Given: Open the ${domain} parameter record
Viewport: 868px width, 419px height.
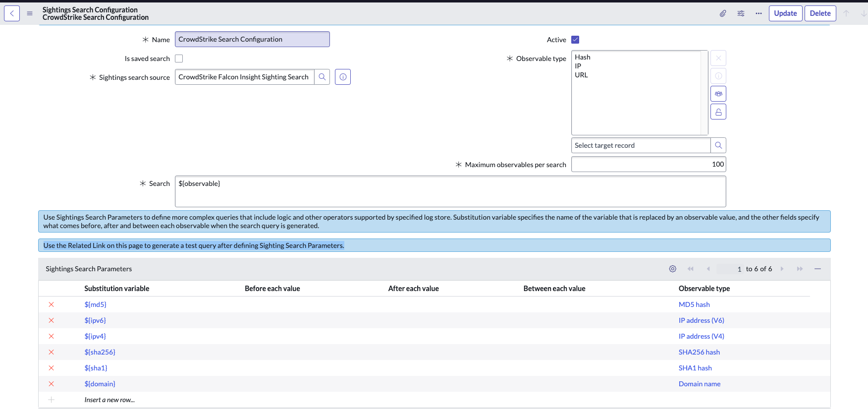Looking at the screenshot, I should coord(100,384).
